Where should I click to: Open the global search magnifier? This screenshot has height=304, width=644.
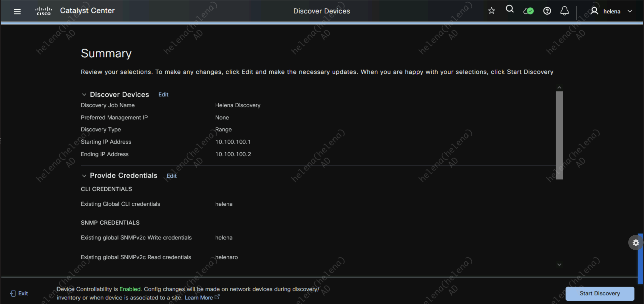pyautogui.click(x=509, y=10)
